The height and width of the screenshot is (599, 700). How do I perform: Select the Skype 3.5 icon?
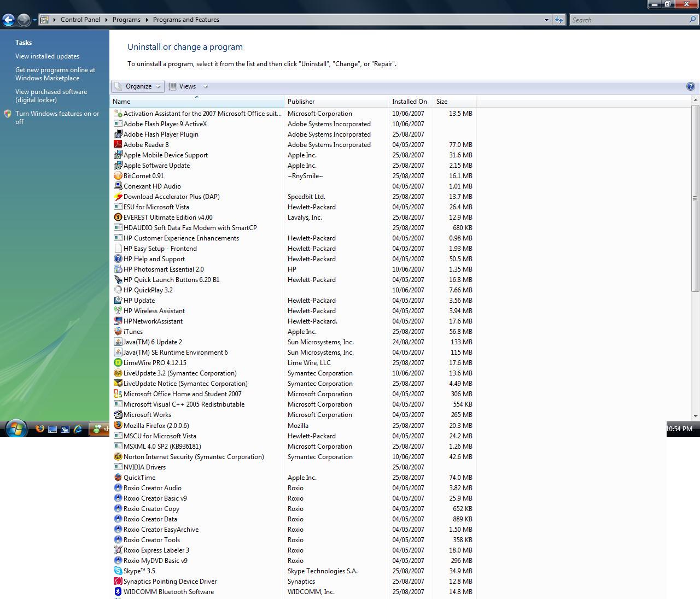(118, 571)
